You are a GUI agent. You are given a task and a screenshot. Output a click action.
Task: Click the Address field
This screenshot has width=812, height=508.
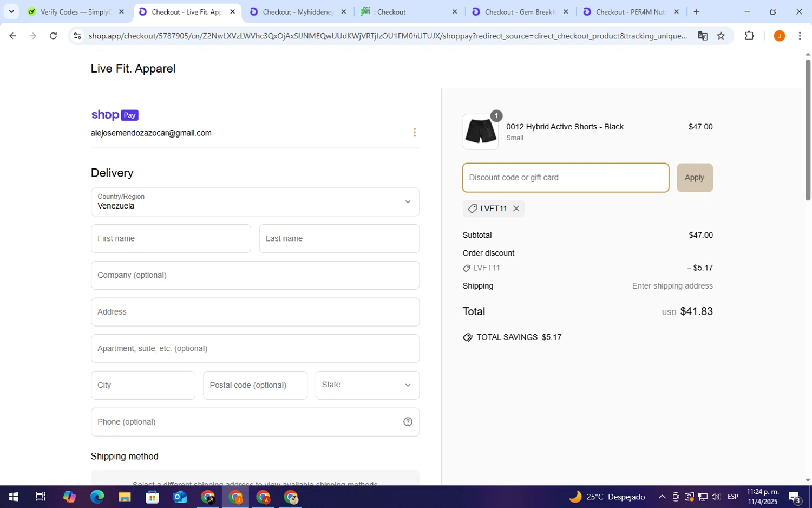click(x=255, y=312)
